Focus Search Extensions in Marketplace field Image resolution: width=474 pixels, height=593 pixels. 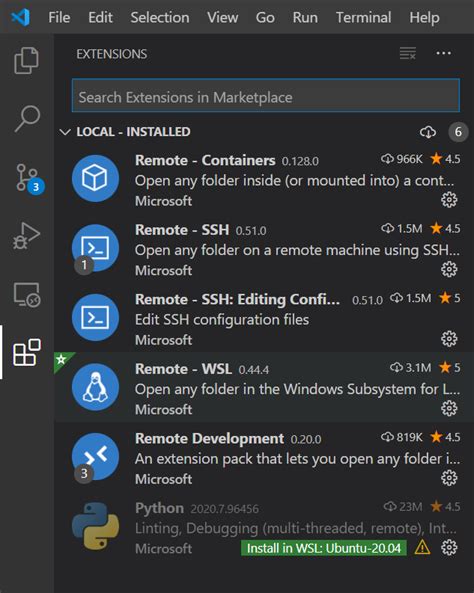point(266,96)
